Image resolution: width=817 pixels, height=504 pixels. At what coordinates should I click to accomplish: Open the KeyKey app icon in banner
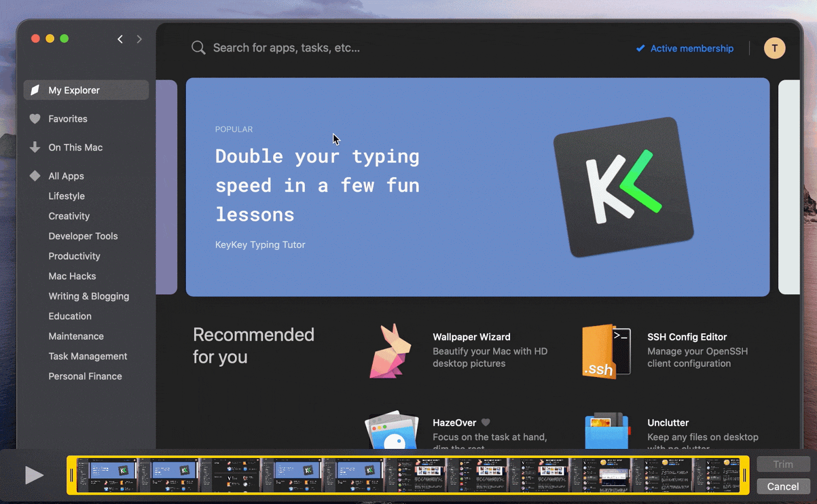tap(623, 187)
